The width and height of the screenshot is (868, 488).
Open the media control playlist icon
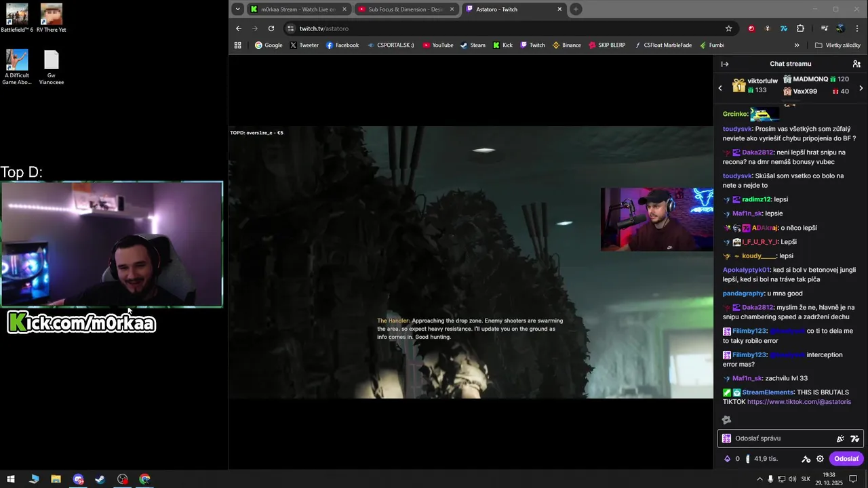tap(824, 28)
